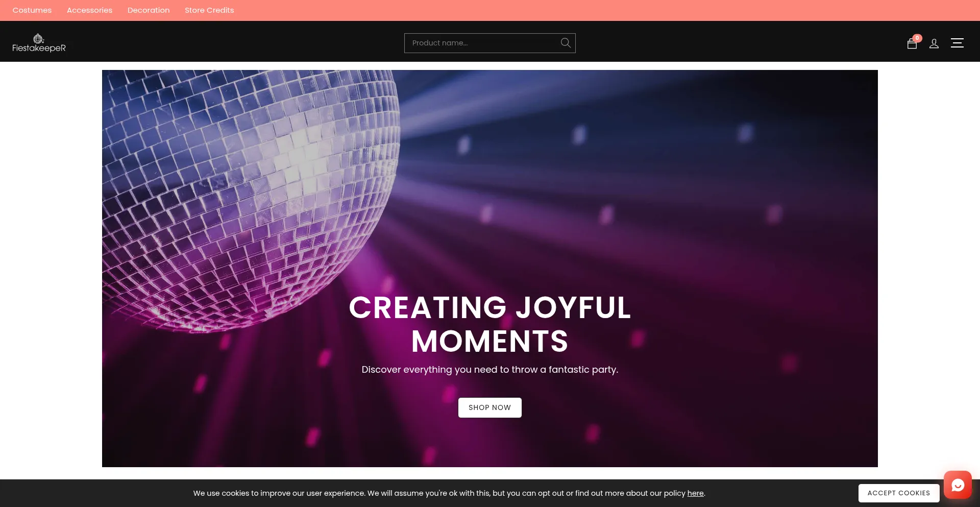The image size is (980, 507).
Task: Open the shopping cart icon
Action: tap(912, 44)
